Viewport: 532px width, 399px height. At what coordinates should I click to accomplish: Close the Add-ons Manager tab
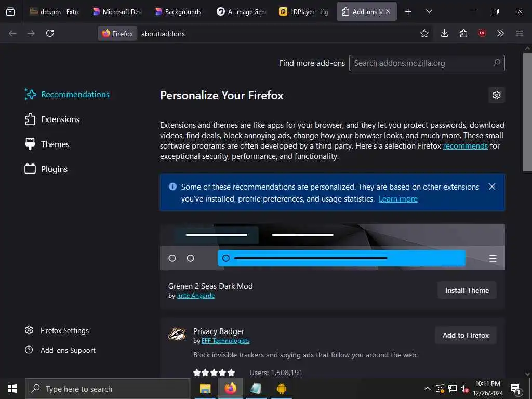coord(388,11)
